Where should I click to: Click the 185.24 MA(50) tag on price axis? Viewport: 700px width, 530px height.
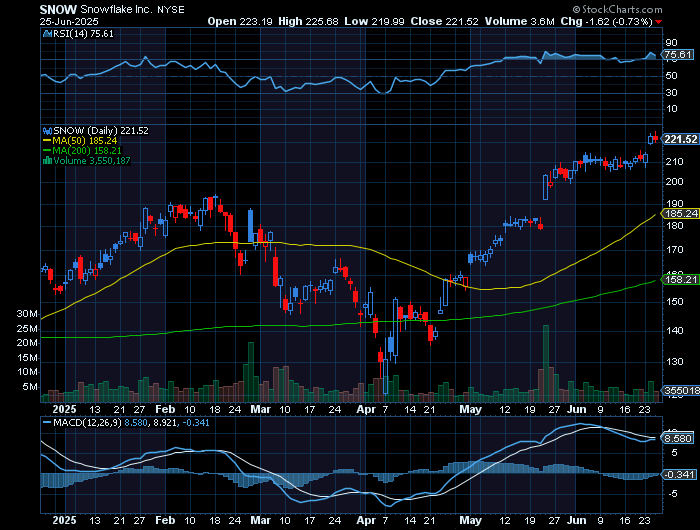(681, 214)
